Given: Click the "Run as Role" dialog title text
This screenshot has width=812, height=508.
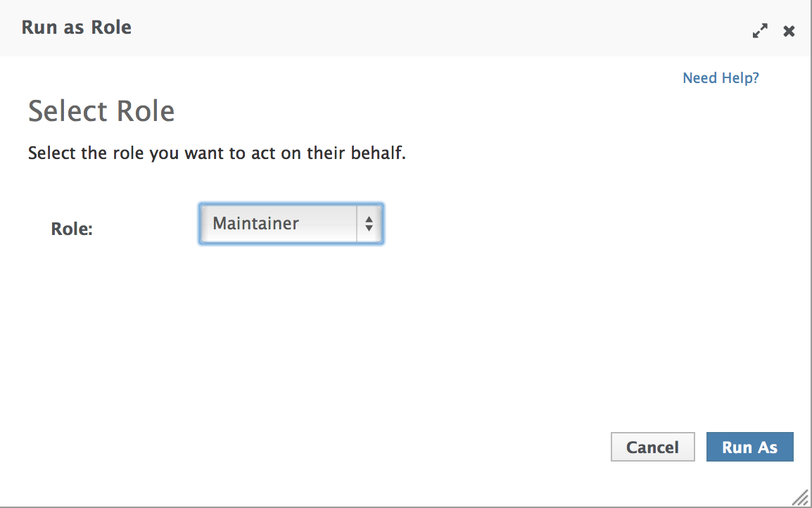Looking at the screenshot, I should [77, 28].
